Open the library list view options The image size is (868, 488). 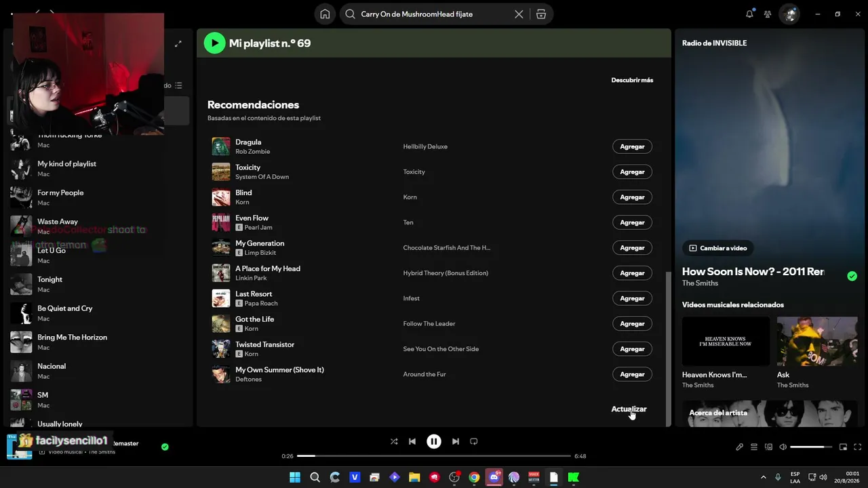click(x=178, y=85)
